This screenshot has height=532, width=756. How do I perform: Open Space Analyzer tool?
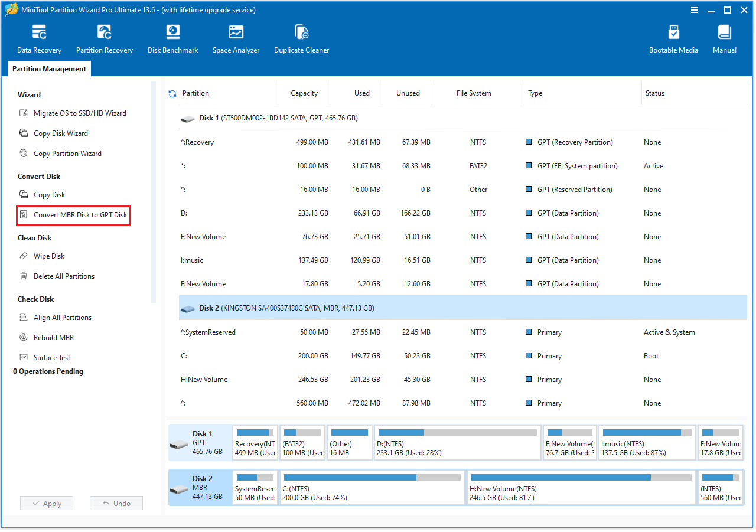236,39
